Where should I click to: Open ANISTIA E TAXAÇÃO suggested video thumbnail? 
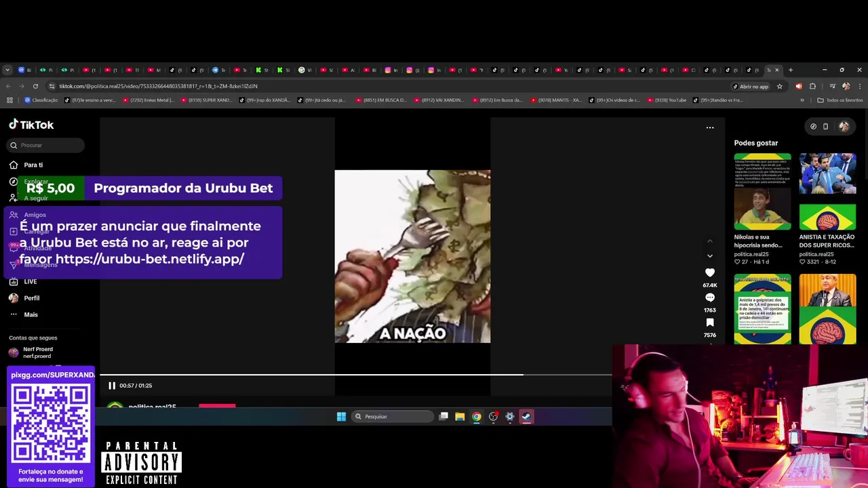[x=827, y=191]
